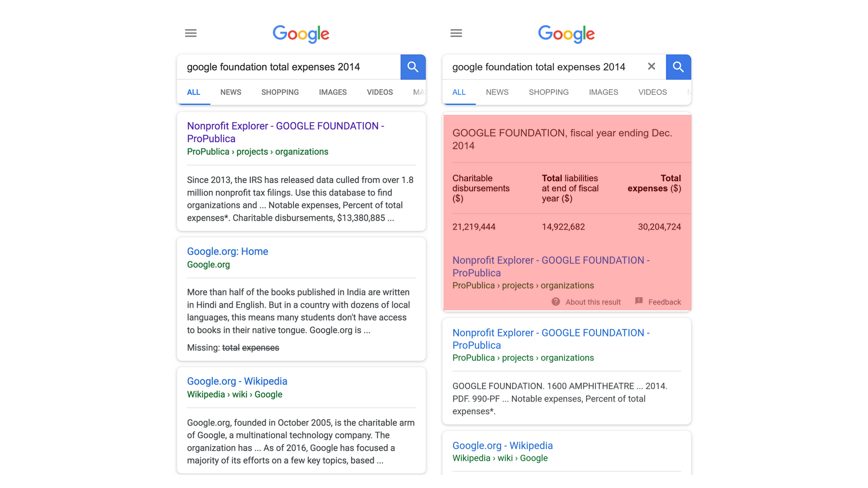Click the left blue search magnifier button
Viewport: 868px width, 488px height.
pyautogui.click(x=413, y=67)
